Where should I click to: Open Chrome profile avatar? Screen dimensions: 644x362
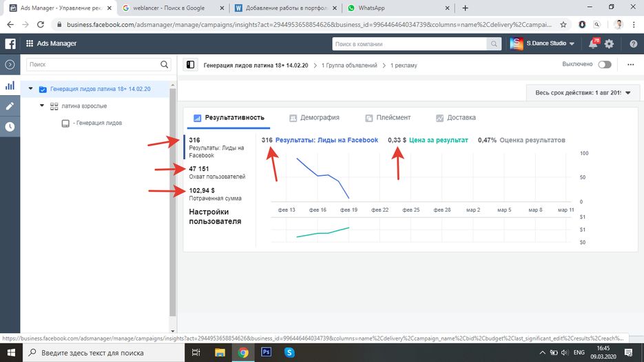619,25
